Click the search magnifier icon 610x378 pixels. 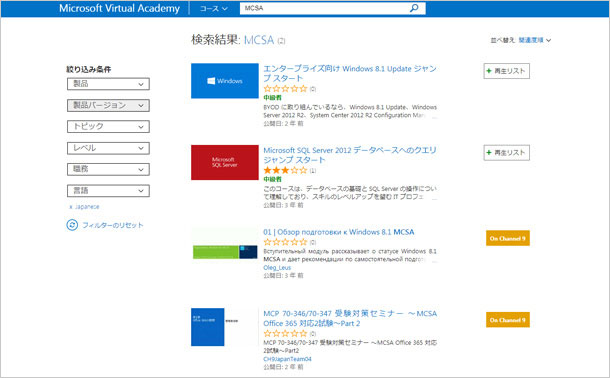coord(414,8)
